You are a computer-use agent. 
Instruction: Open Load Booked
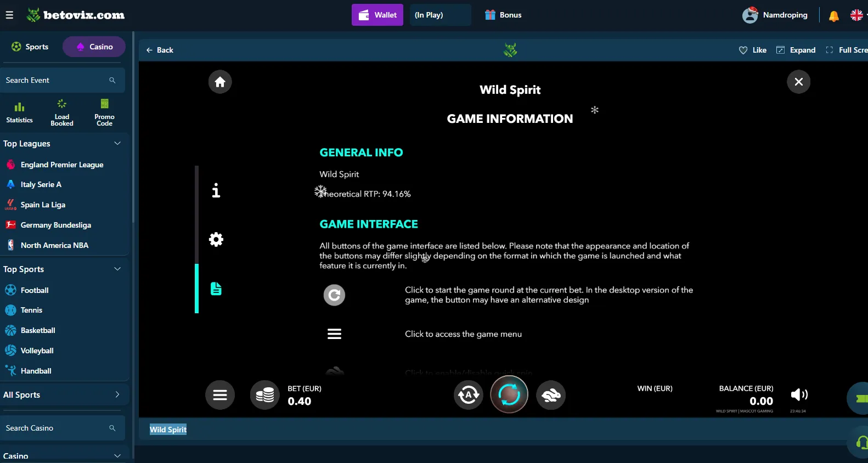[x=62, y=112]
